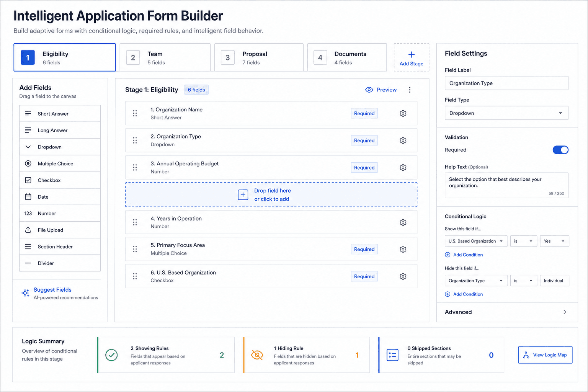Click the AI sparkle Suggest Fields icon
588x392 pixels.
pos(26,293)
